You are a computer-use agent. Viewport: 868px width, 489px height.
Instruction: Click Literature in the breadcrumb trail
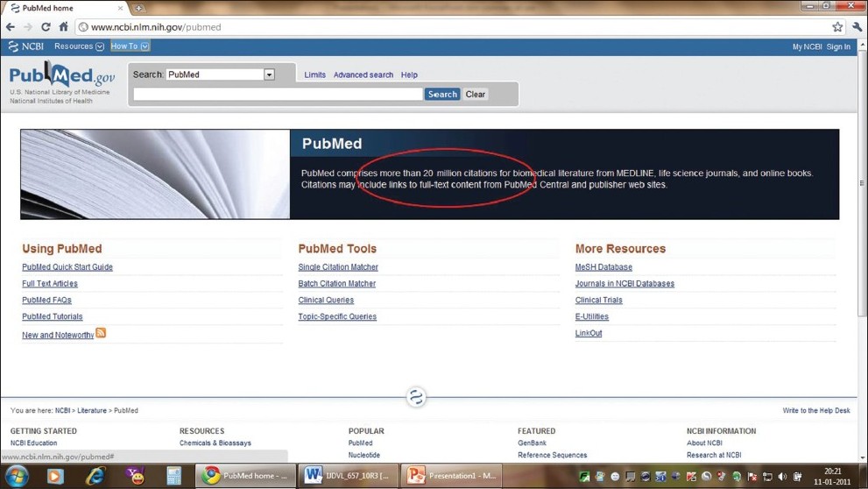(92, 410)
